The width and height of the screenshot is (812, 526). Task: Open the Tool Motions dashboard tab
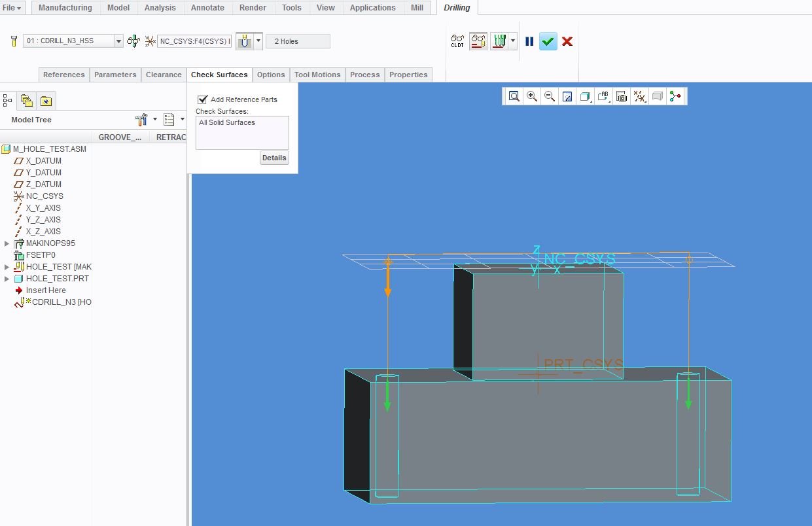point(317,75)
